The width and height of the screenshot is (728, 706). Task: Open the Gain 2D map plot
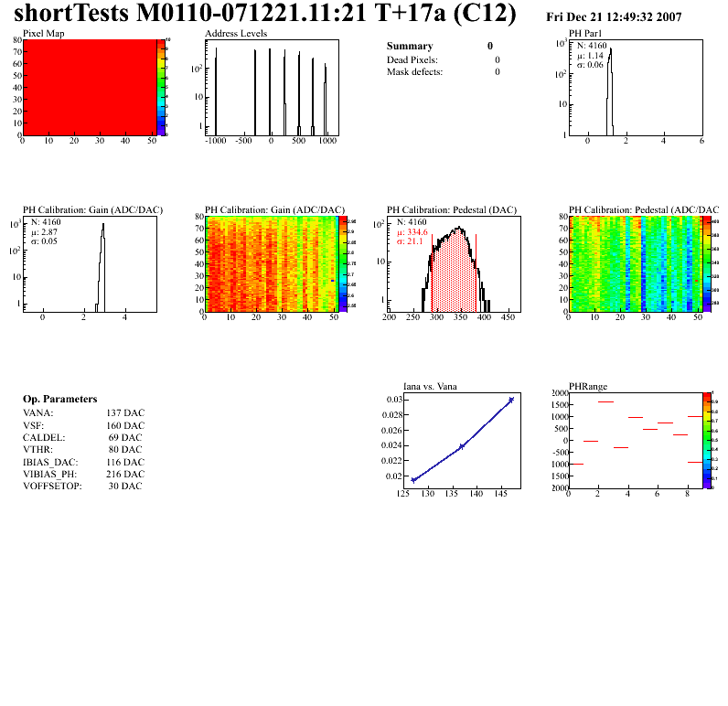[x=272, y=264]
